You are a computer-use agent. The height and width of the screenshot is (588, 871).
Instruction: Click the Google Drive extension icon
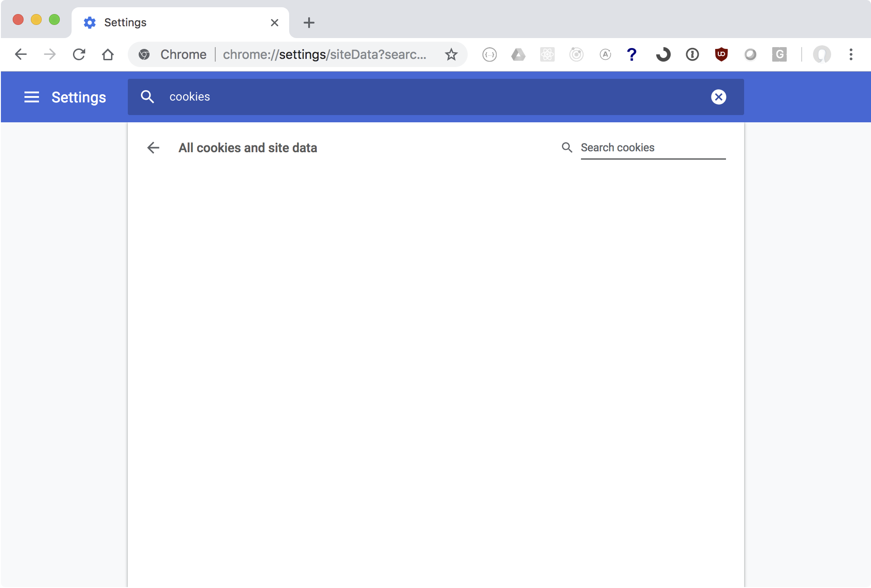pyautogui.click(x=518, y=55)
